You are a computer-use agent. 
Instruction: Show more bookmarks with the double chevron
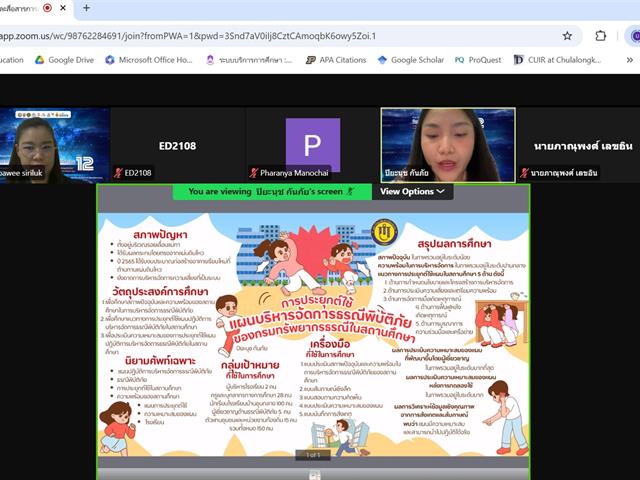click(x=630, y=60)
